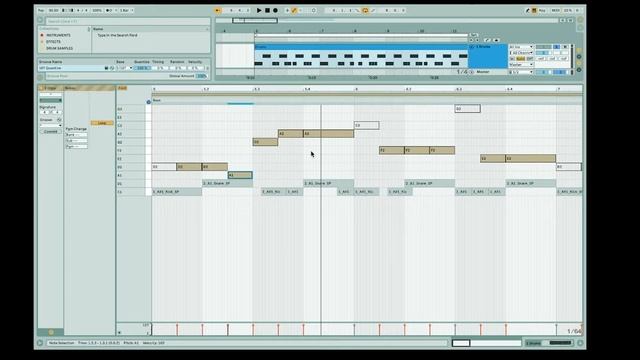Enable Key map mode switch

(x=542, y=10)
